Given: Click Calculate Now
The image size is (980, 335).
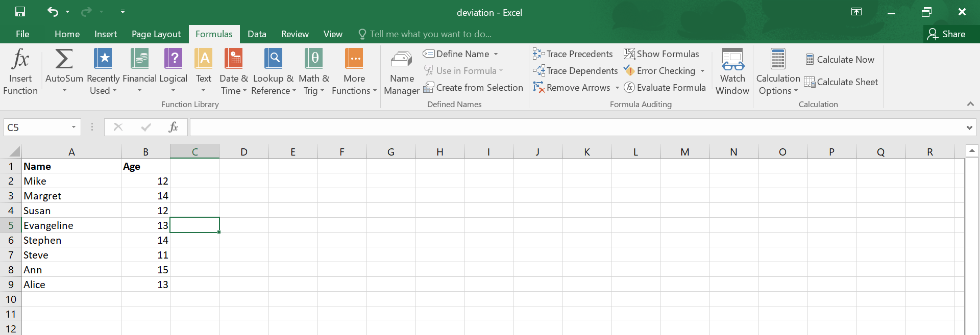Looking at the screenshot, I should (840, 59).
